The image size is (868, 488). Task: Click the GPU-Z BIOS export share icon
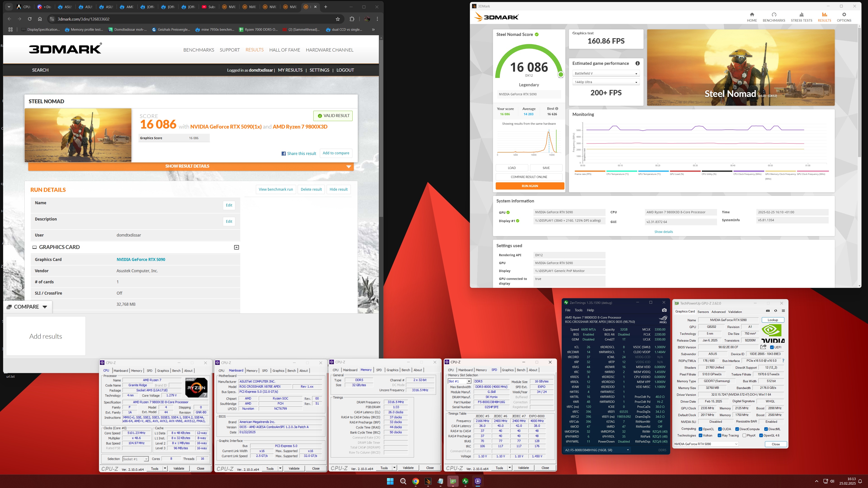pos(764,347)
